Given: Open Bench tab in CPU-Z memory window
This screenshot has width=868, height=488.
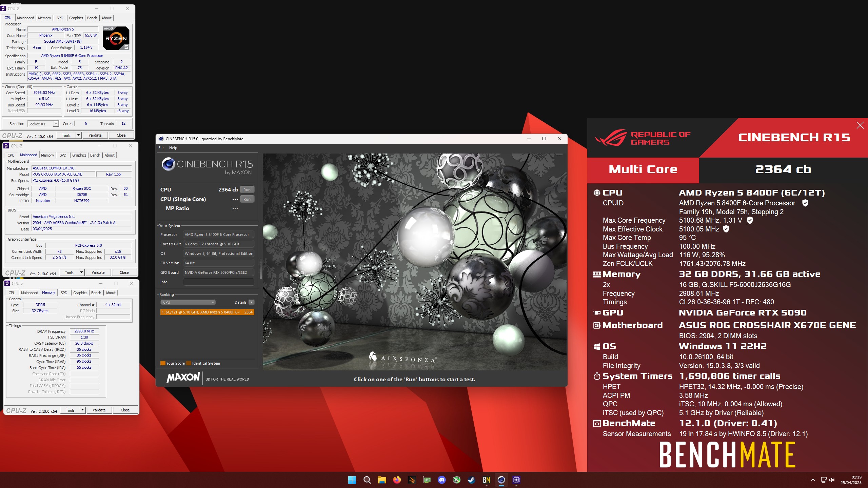Looking at the screenshot, I should pyautogui.click(x=96, y=293).
